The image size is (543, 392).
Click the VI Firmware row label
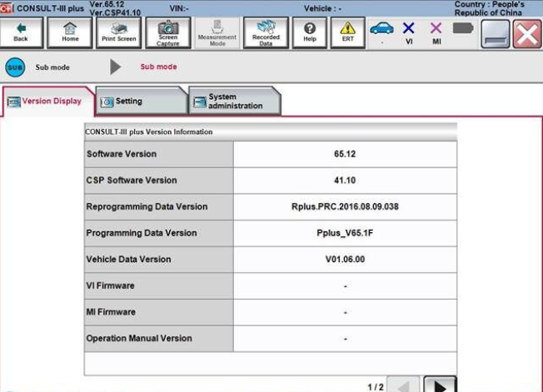[x=110, y=285]
